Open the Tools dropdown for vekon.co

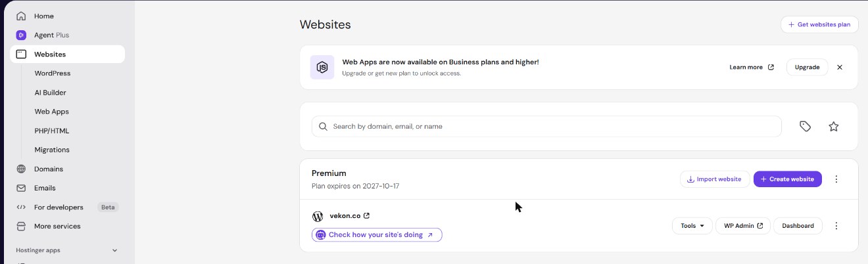point(692,226)
